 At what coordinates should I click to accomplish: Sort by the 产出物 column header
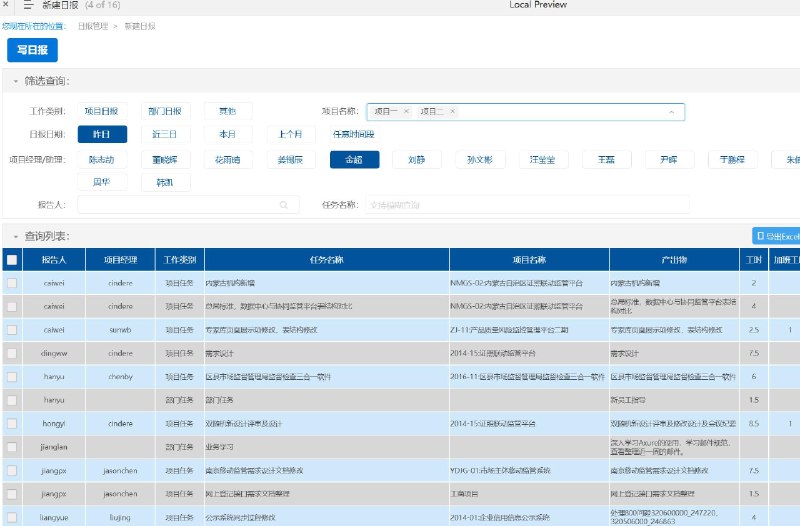pyautogui.click(x=674, y=260)
